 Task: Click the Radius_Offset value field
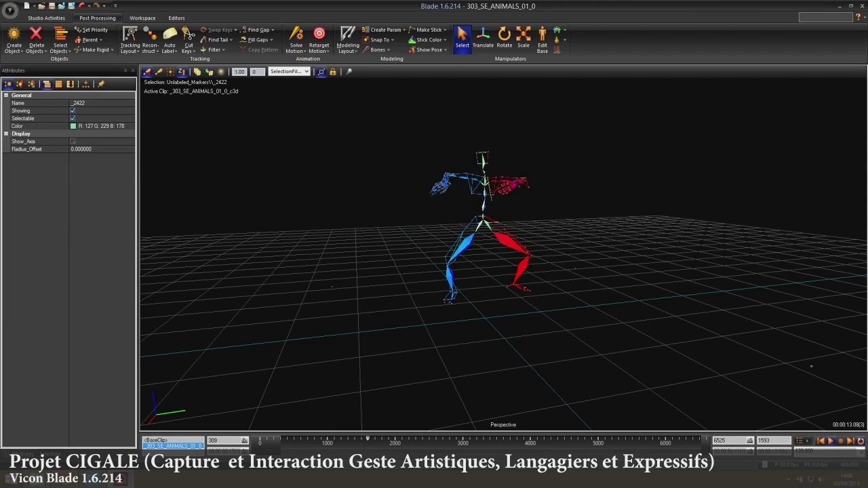tap(102, 149)
